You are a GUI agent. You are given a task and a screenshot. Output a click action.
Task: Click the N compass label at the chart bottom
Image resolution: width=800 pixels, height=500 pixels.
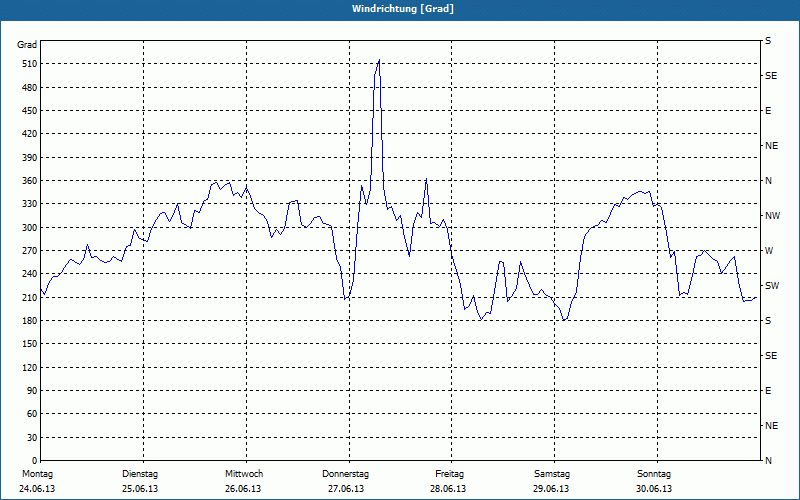point(768,461)
